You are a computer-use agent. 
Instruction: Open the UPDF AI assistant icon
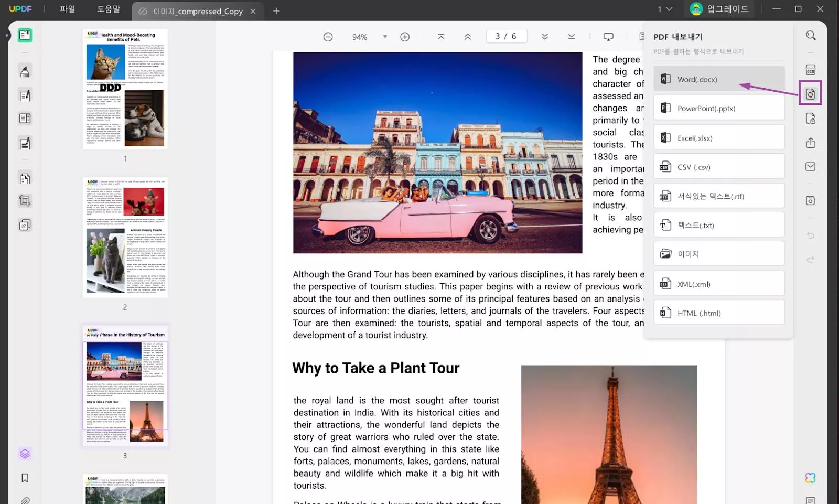click(x=810, y=478)
